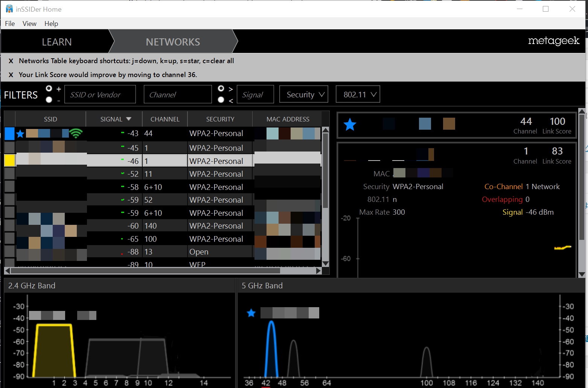
Task: Click the Signal -46 dBm value
Action: coord(539,212)
